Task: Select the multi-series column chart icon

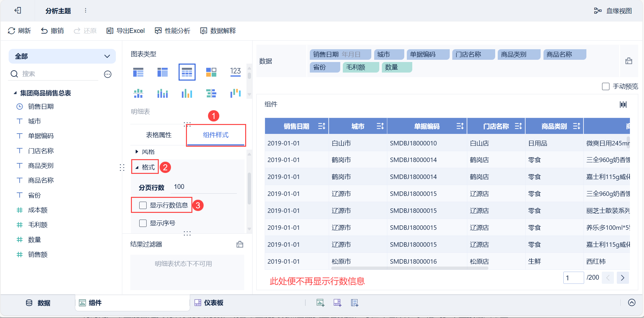Action: 163,93
